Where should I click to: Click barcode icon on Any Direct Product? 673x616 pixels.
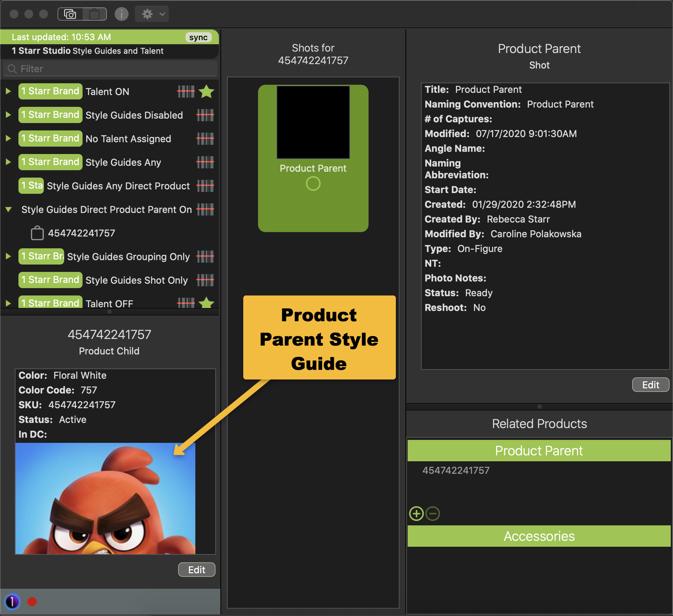coord(205,186)
